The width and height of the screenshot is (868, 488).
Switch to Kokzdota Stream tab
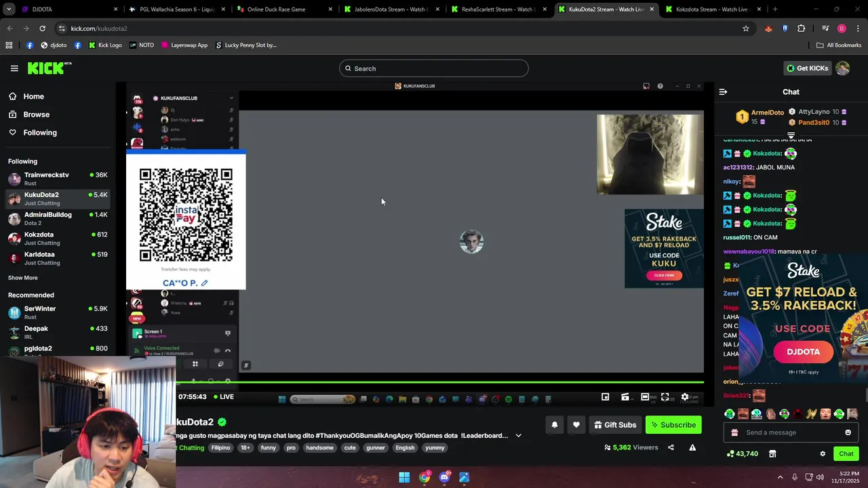[712, 9]
